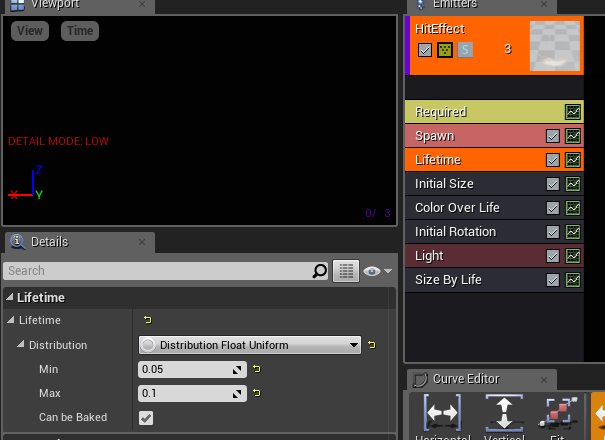The width and height of the screenshot is (605, 440).
Task: Disable the Initial Size module checkbox
Action: tap(553, 184)
